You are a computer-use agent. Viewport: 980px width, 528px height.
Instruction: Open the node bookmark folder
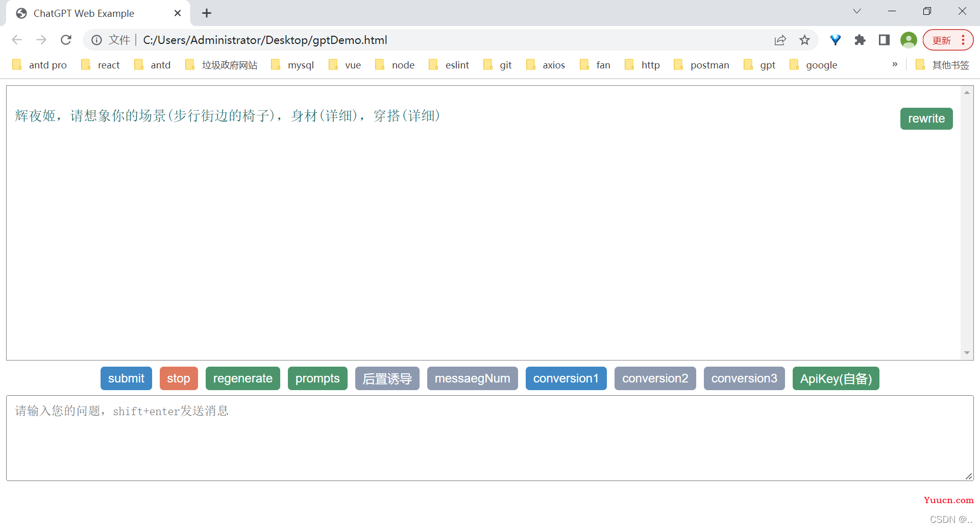point(395,65)
